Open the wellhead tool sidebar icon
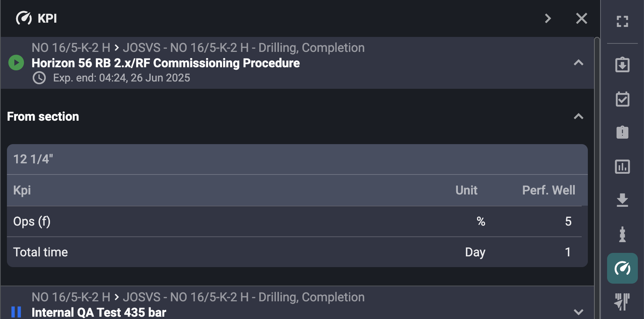644x319 pixels. [x=622, y=234]
